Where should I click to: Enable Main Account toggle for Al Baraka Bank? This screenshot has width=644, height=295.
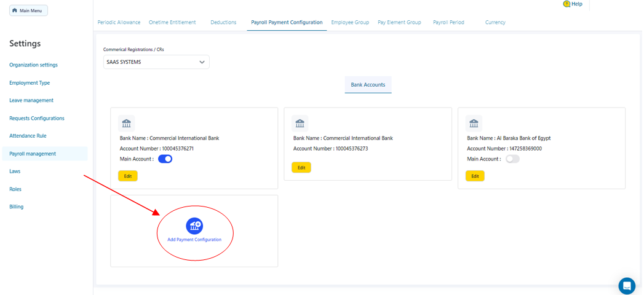512,159
